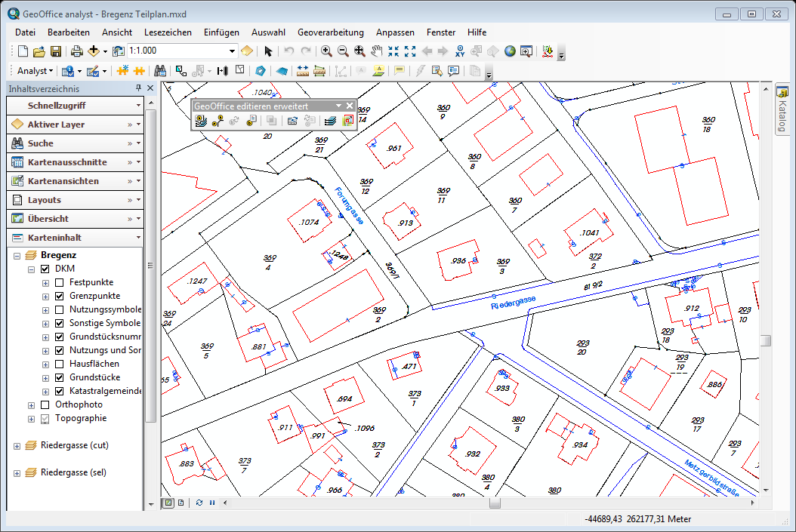Turn on the Orthophoto layer checkbox
The image size is (796, 532).
45,404
